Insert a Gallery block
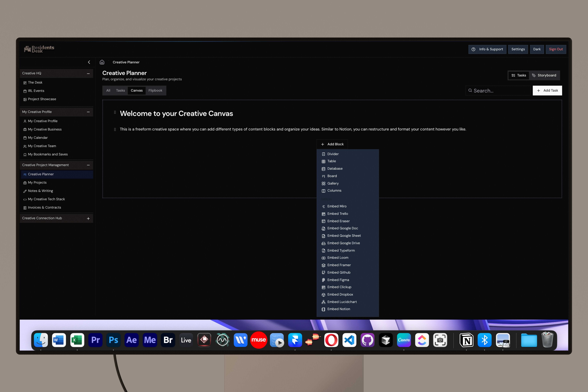 (x=348, y=183)
